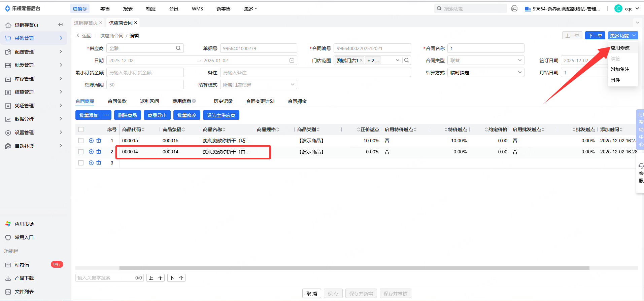The height and width of the screenshot is (301, 644).
Task: Click the 费用信息 help question icon
Action: 194,101
